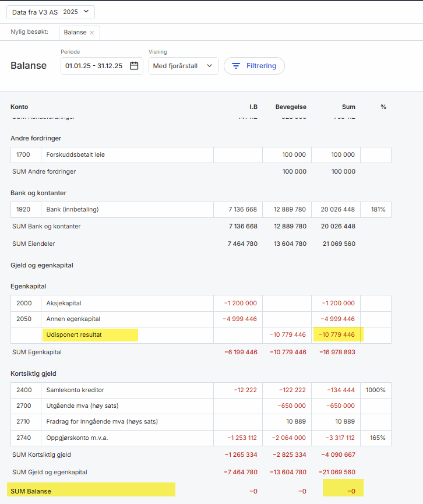Open account 1920 Bank (innbetaling) row
This screenshot has width=423, height=504.
click(73, 210)
